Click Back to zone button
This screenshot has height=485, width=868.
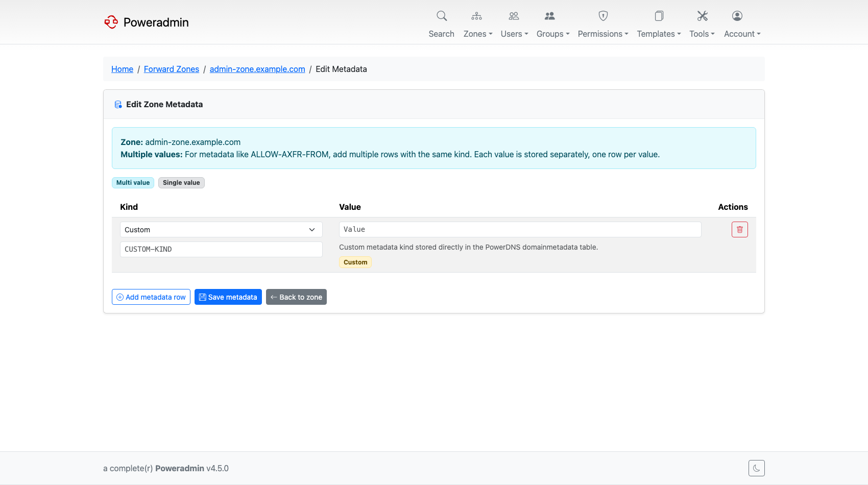coord(296,297)
